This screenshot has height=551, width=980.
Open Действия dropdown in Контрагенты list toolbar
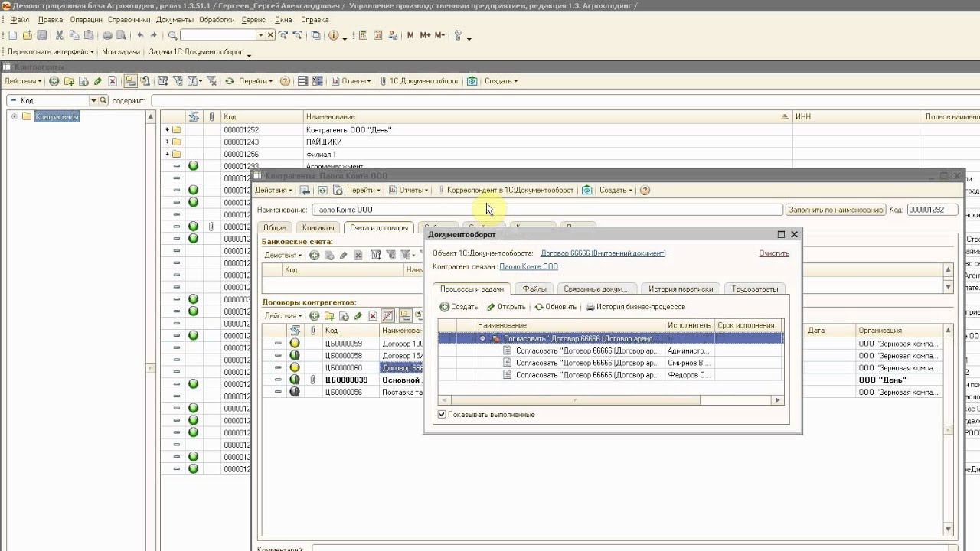click(23, 81)
